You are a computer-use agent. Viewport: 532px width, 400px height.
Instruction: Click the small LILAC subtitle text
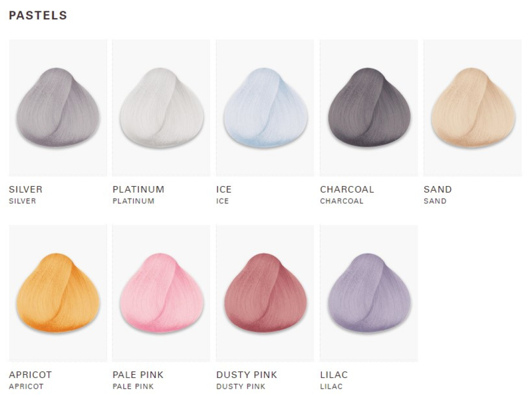[x=331, y=387]
